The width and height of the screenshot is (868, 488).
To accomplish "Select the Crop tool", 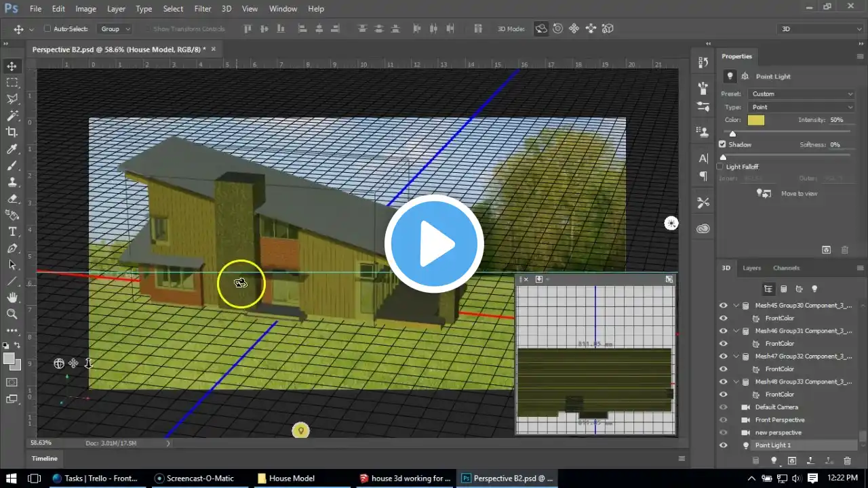I will click(x=12, y=132).
